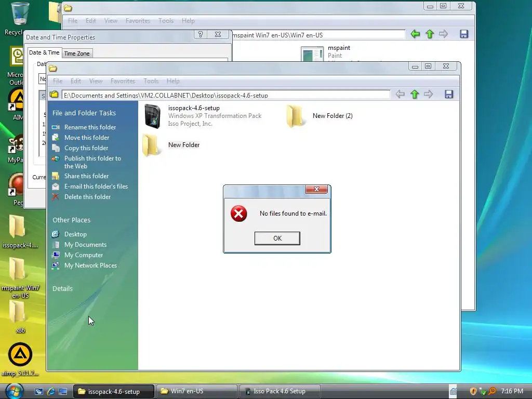Open the Start menu orb
Viewport: 532px width, 399px height.
14,391
